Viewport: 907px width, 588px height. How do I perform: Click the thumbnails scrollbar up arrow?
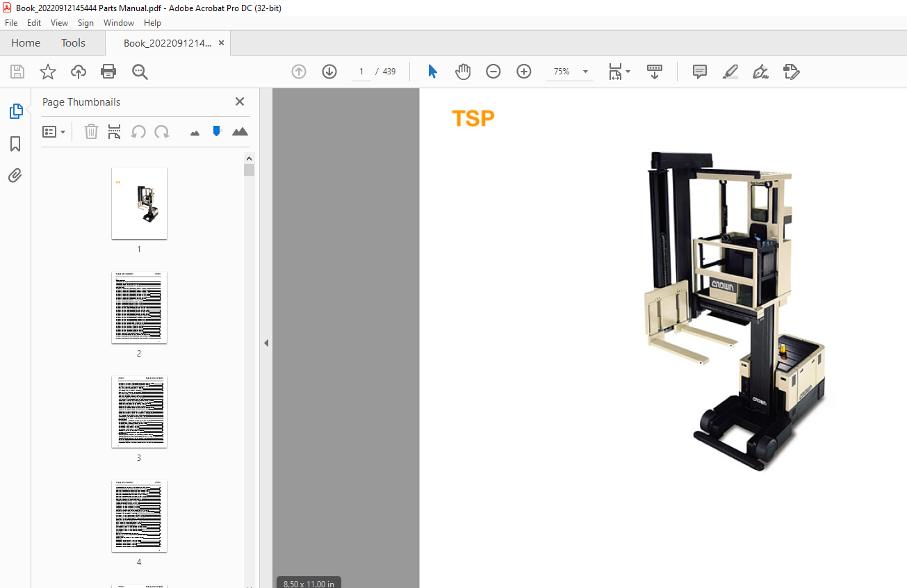(x=249, y=158)
